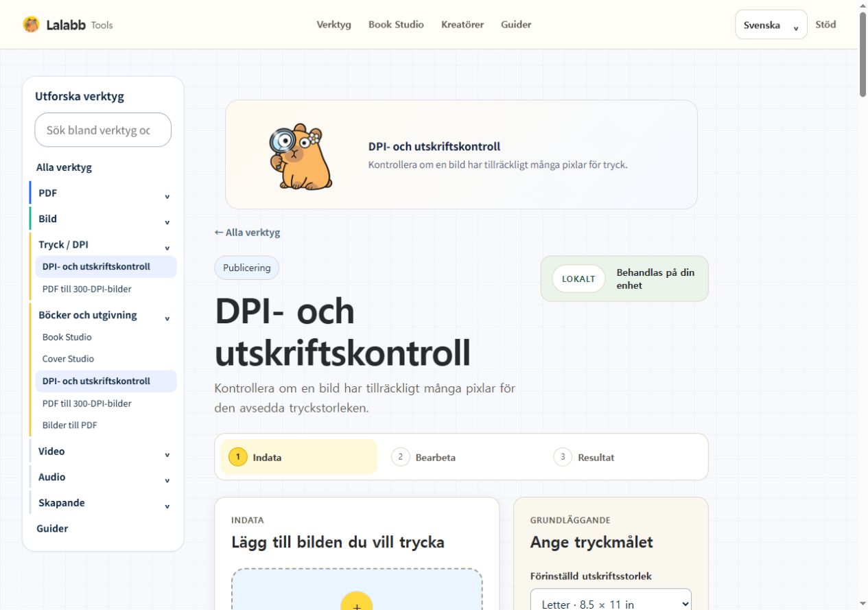Viewport: 868px width, 610px height.
Task: Open the Förinställd utskriftsstorlek Letter dropdown
Action: (x=611, y=600)
